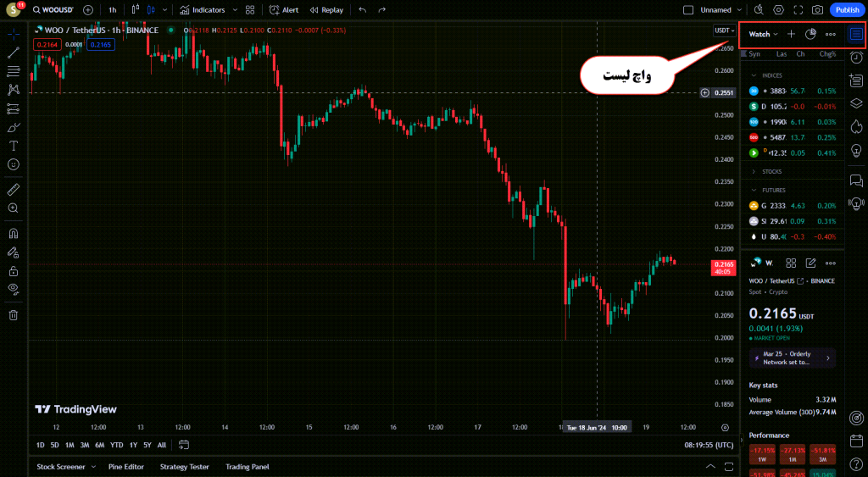Toggle the magnet mode
Image resolution: width=868 pixels, height=477 pixels.
pos(14,234)
